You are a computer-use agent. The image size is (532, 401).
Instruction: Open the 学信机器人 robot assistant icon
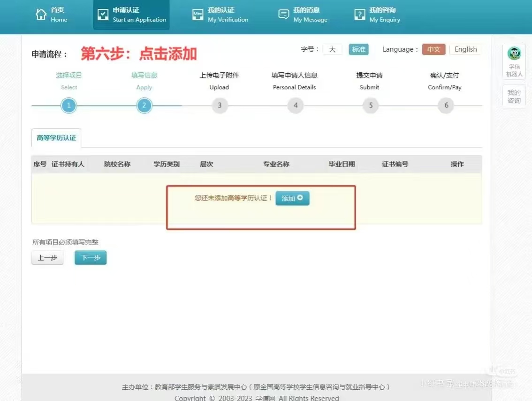tap(514, 53)
